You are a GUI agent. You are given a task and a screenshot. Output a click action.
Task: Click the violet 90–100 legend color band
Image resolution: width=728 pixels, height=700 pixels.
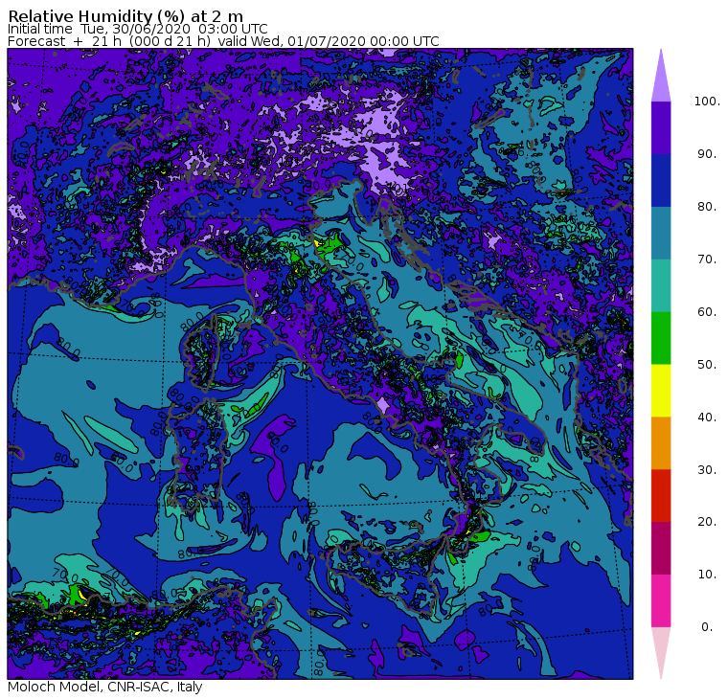pyautogui.click(x=661, y=127)
